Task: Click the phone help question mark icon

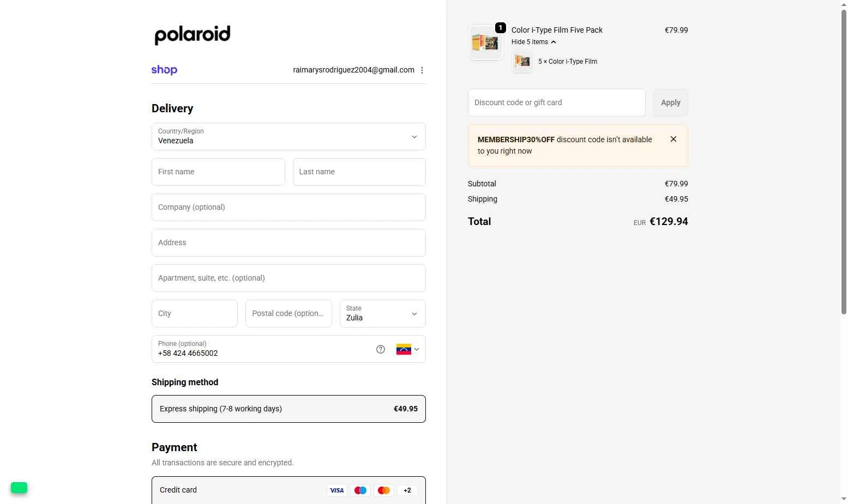Action: click(x=381, y=349)
